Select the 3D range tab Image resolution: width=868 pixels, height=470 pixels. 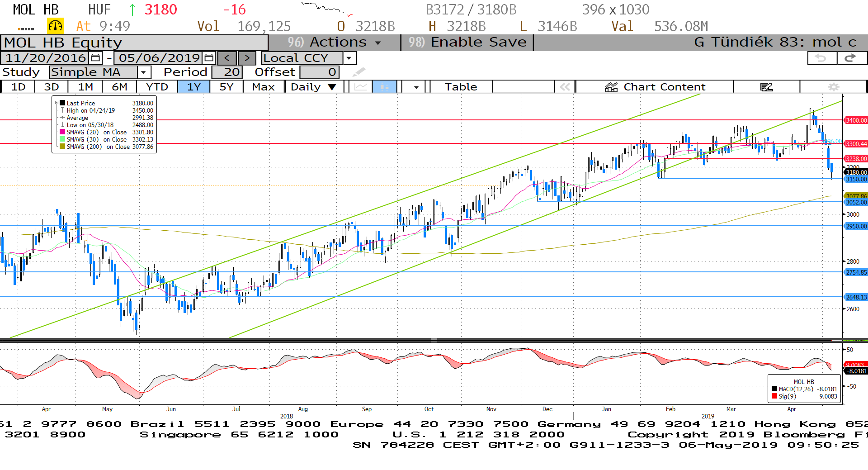[52, 87]
